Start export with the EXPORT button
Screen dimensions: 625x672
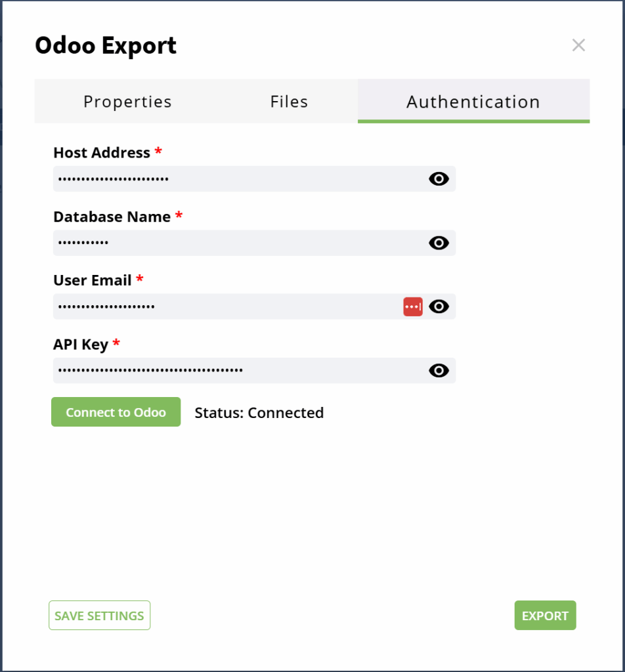(x=545, y=616)
